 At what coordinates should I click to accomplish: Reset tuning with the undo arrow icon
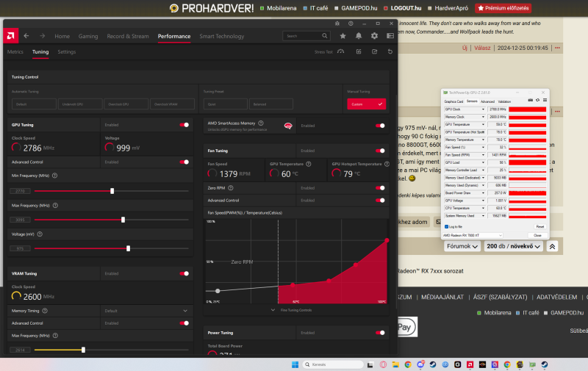coord(390,51)
